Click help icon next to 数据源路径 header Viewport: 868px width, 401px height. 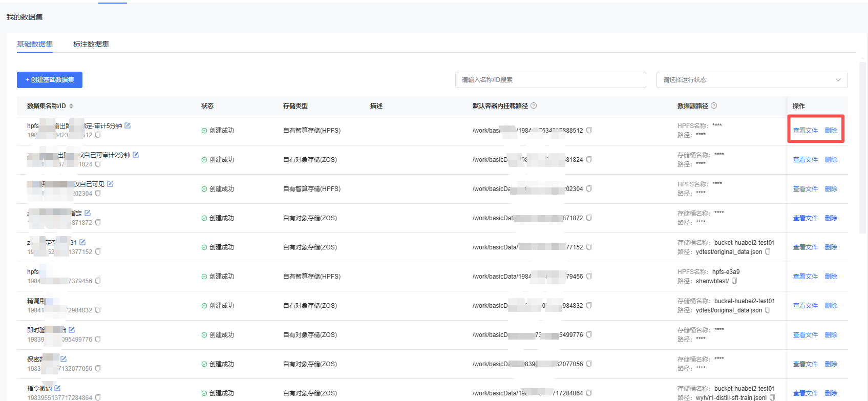[714, 106]
